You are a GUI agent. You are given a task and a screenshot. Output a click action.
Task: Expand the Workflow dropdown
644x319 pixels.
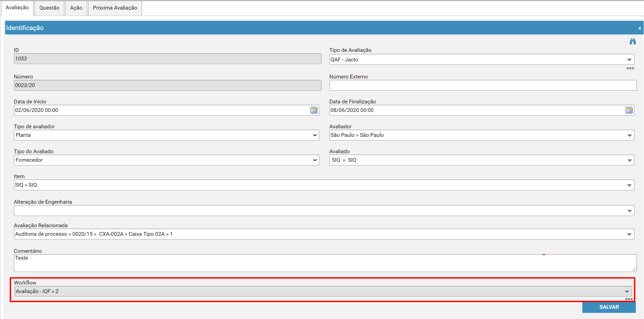point(627,291)
